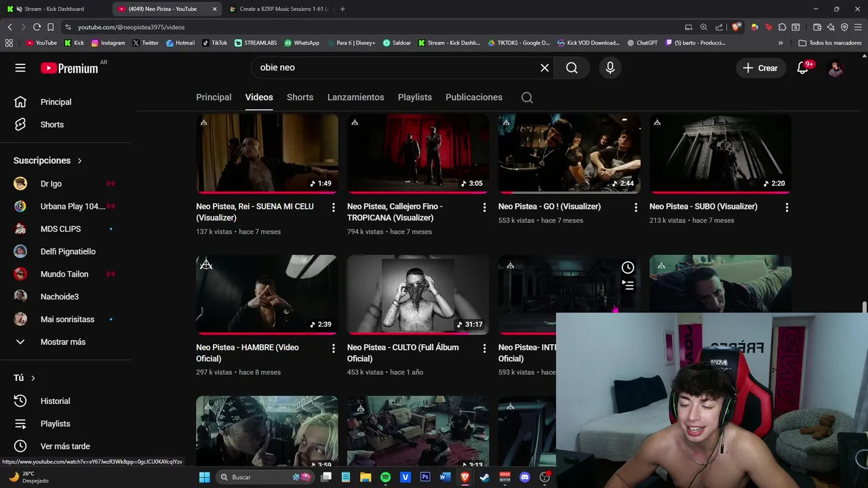
Task: Open Ver más tarde list
Action: [66, 446]
